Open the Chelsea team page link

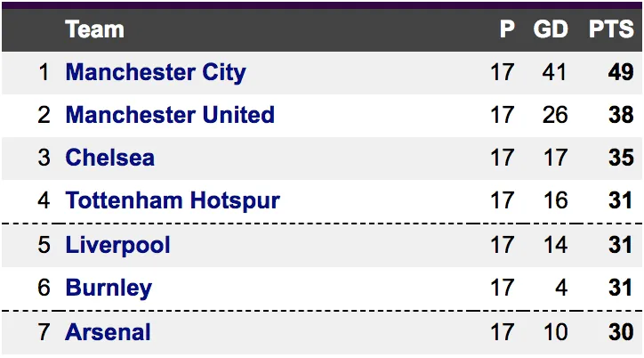pyautogui.click(x=109, y=159)
